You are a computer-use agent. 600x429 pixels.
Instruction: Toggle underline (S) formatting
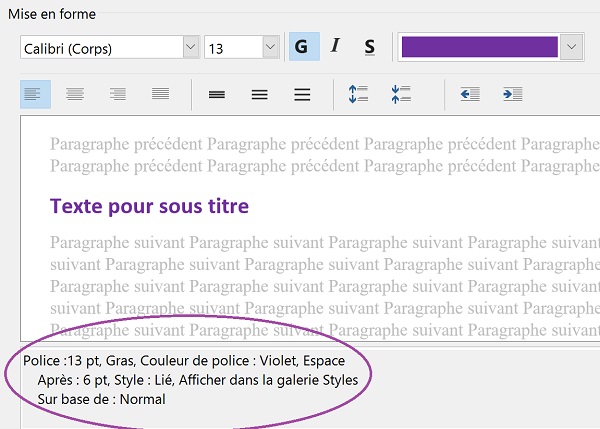click(369, 47)
